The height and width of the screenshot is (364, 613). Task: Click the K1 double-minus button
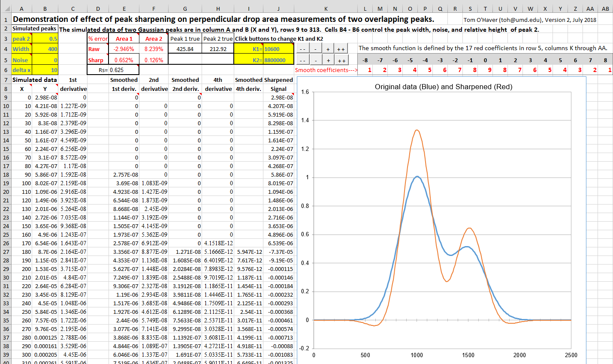pyautogui.click(x=302, y=49)
